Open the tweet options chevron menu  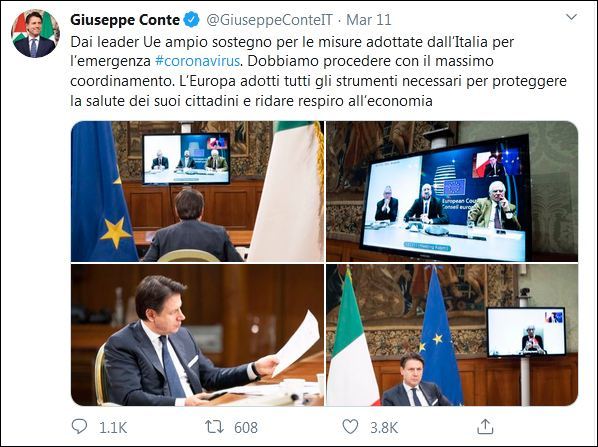coord(571,17)
